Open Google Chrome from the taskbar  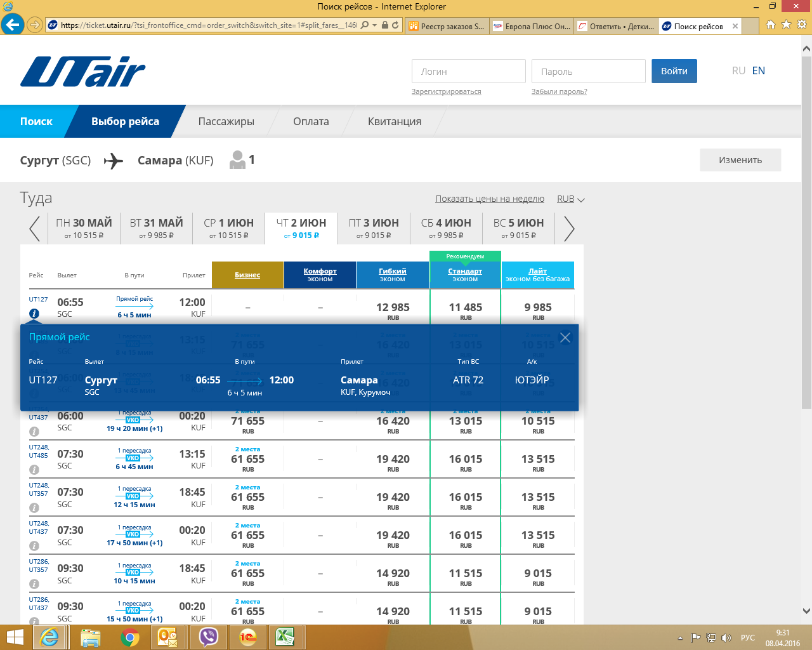(130, 637)
